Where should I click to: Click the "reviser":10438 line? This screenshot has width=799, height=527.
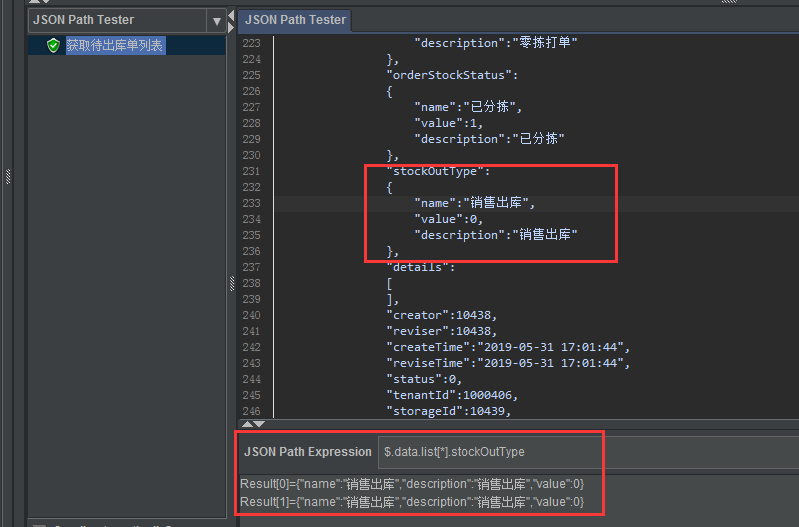441,331
